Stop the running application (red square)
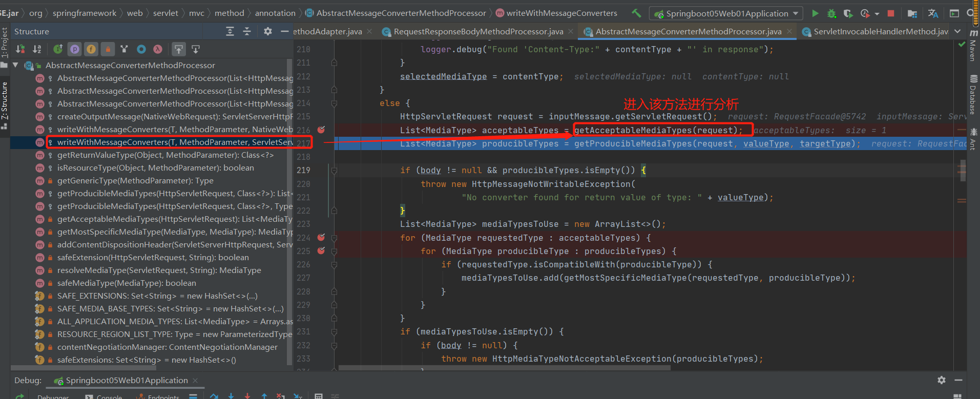Image resolution: width=980 pixels, height=399 pixels. point(891,13)
